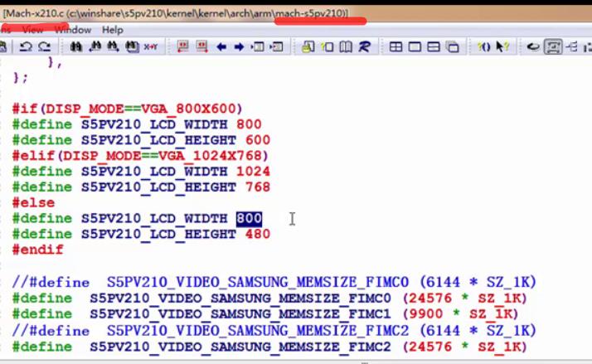The width and height of the screenshot is (592, 364).
Task: Click the Undo arrow icon
Action: click(26, 46)
